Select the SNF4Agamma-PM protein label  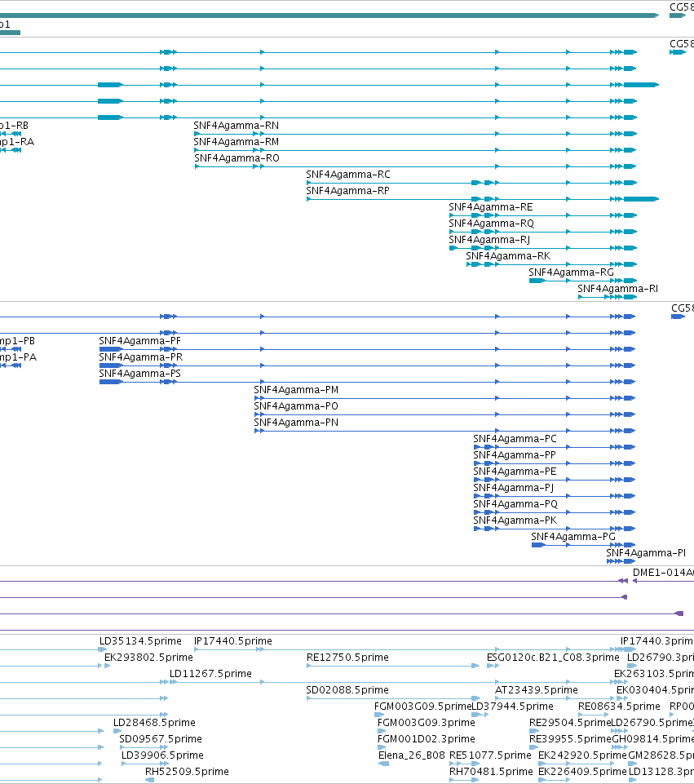(x=296, y=390)
